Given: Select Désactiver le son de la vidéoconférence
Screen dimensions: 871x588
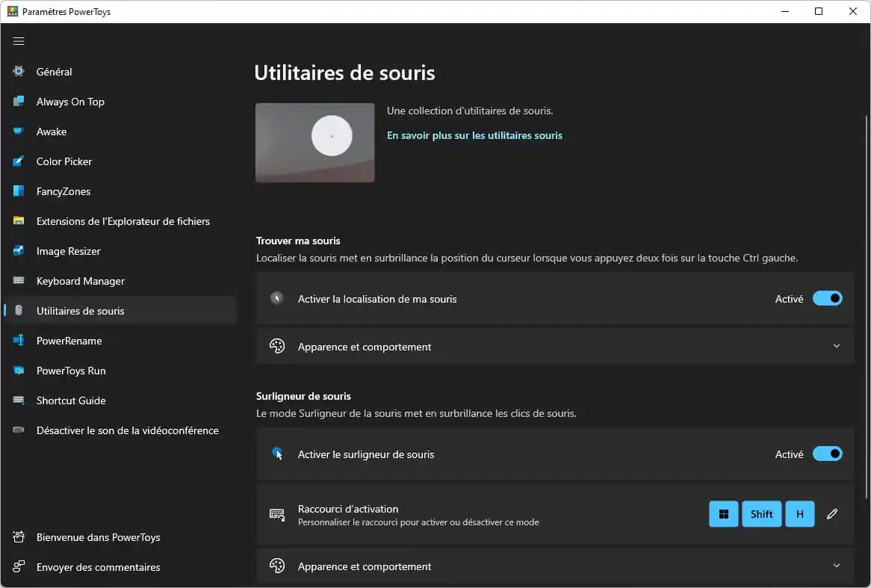Looking at the screenshot, I should [x=120, y=430].
